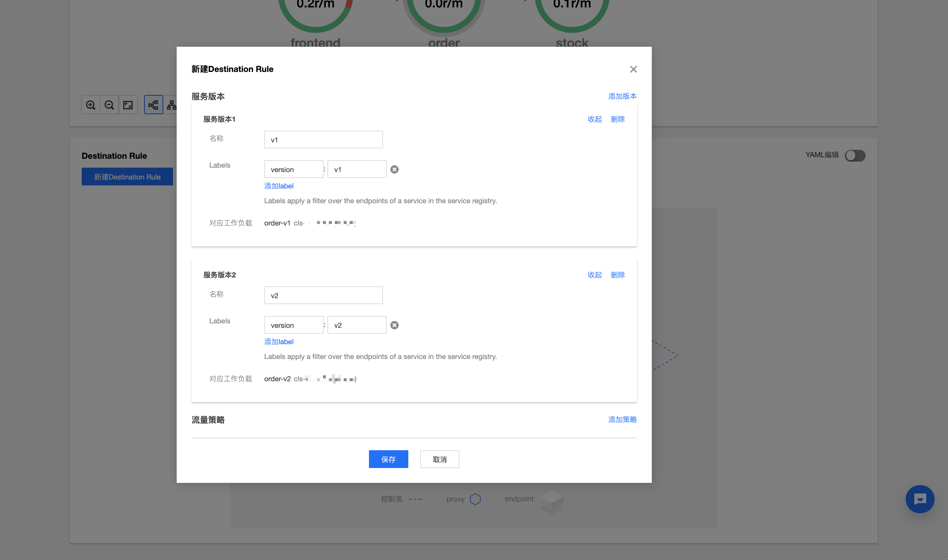Click the 新建Destination Rule button in background
The height and width of the screenshot is (560, 948).
pos(127,177)
